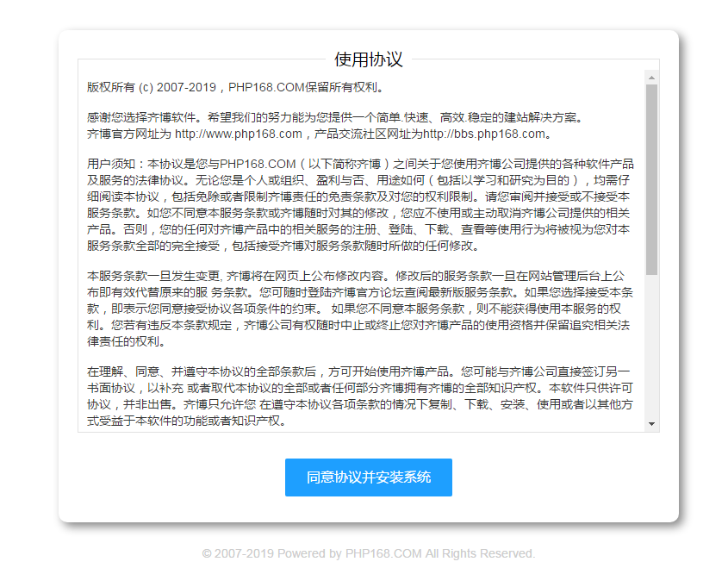The width and height of the screenshot is (728, 568).
Task: Click the paragraph starting 本服务条款一旦发生变更
Action: 360,309
